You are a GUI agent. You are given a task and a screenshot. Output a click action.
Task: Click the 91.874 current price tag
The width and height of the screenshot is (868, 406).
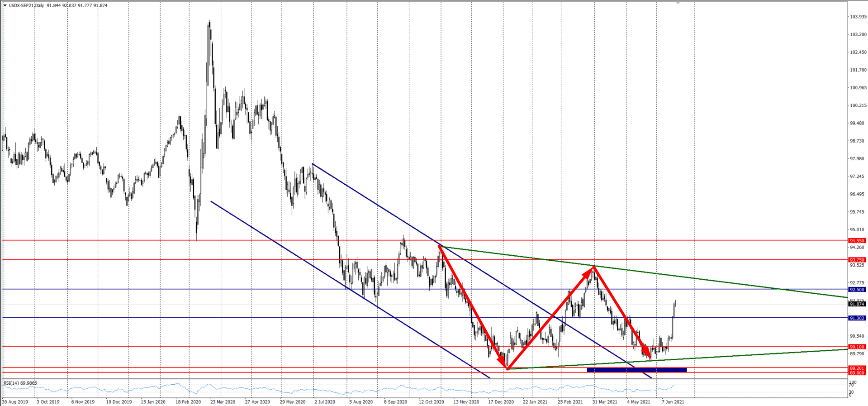pyautogui.click(x=857, y=304)
